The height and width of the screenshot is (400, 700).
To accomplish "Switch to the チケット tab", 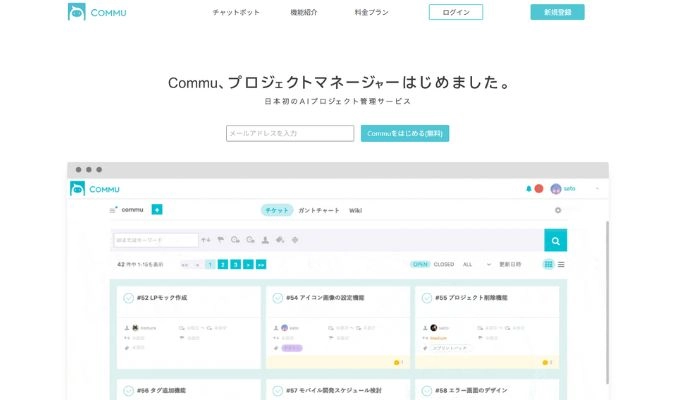I will (277, 210).
